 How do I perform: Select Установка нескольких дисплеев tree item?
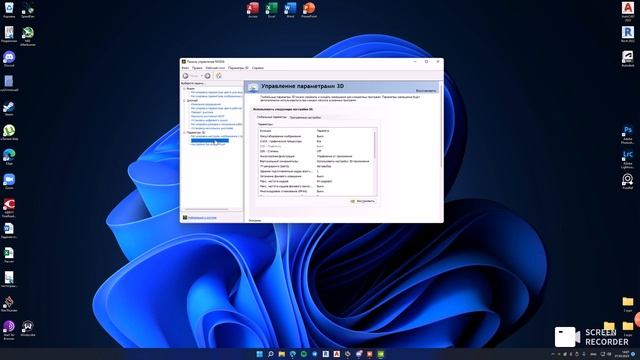(x=212, y=128)
